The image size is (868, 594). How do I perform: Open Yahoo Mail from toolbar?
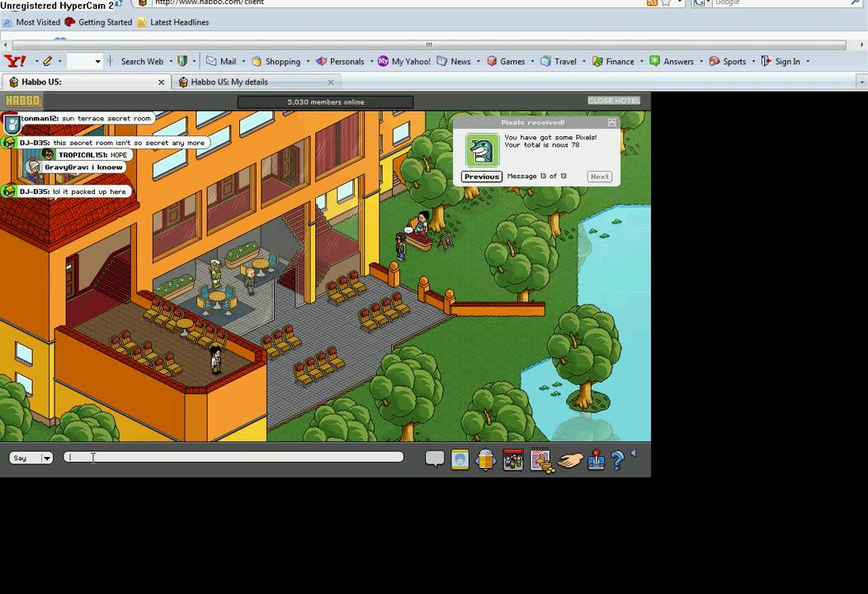pos(221,61)
